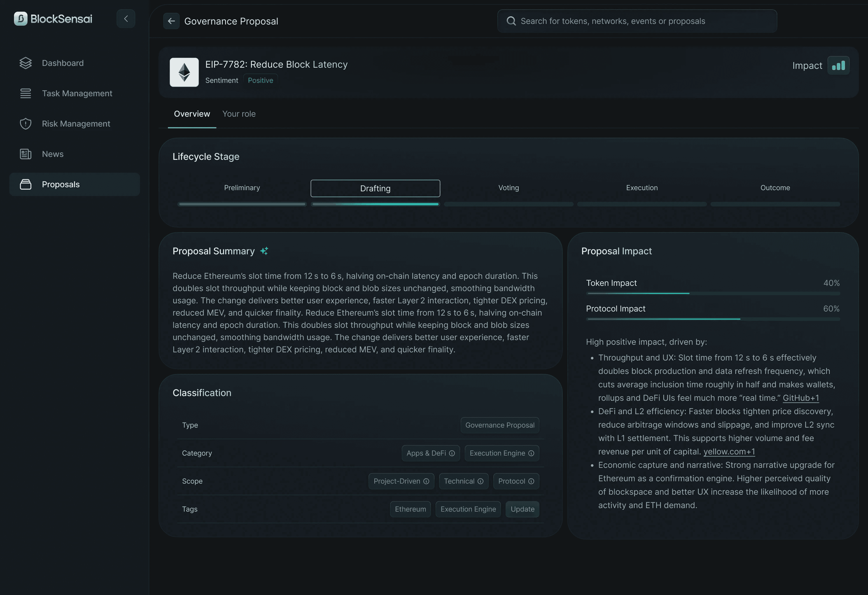Select the Overview tab
868x595 pixels.
point(192,114)
